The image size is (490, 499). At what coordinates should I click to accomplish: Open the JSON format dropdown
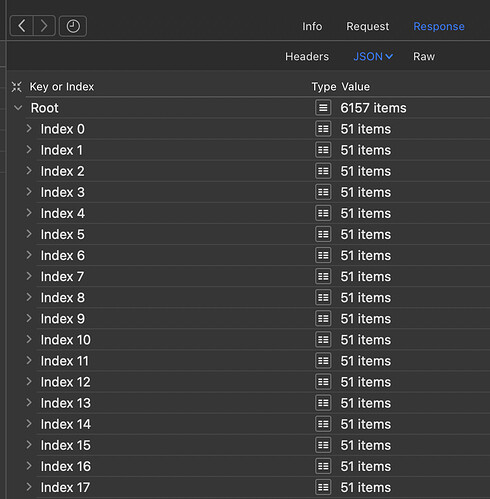click(373, 56)
